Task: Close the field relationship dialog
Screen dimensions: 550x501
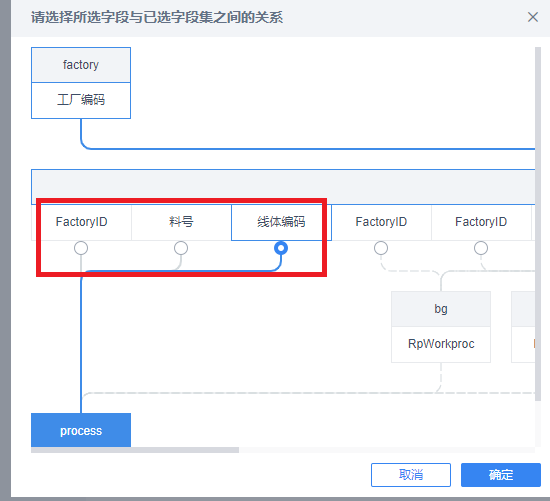Action: point(532,17)
